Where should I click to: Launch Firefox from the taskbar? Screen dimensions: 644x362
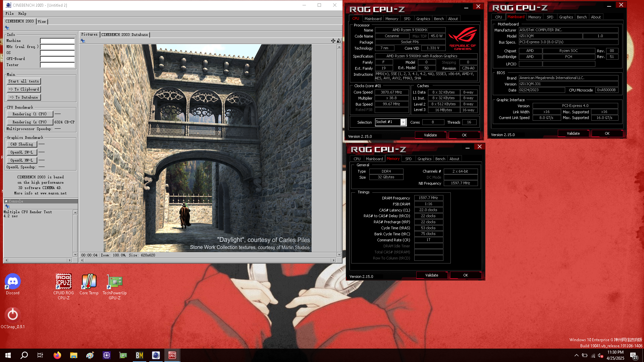click(x=57, y=355)
